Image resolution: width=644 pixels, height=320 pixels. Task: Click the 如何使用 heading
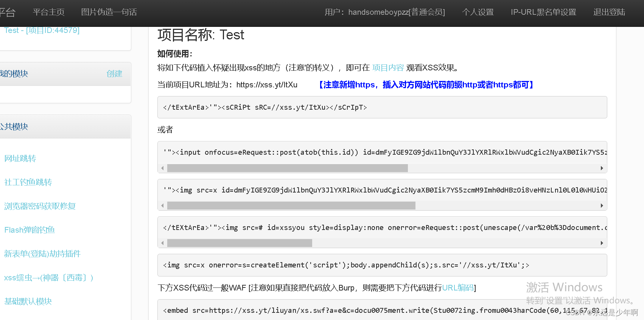click(x=175, y=54)
